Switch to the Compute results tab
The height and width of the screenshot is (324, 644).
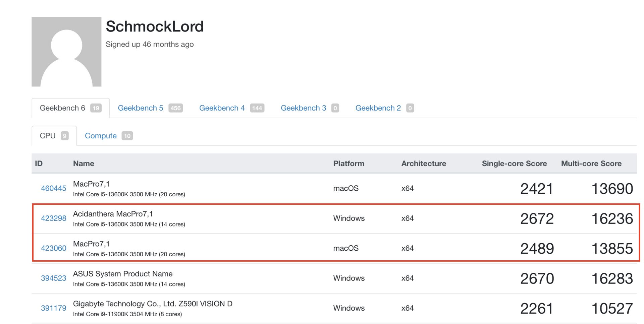click(x=101, y=136)
